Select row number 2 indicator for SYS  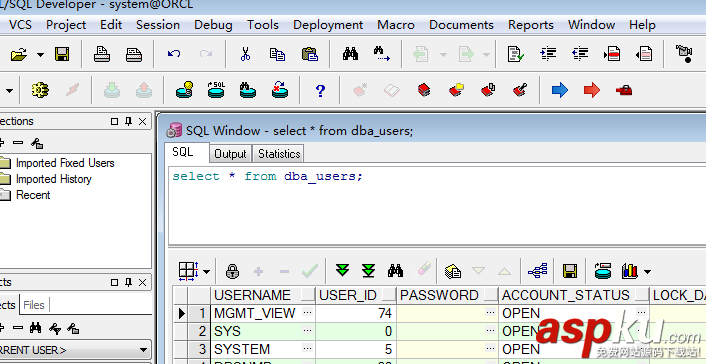(199, 331)
